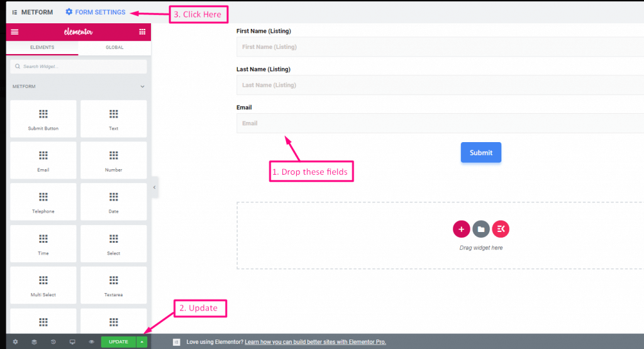Click the METFORM header title
Viewport: 644px width, 349px height.
pyautogui.click(x=37, y=13)
